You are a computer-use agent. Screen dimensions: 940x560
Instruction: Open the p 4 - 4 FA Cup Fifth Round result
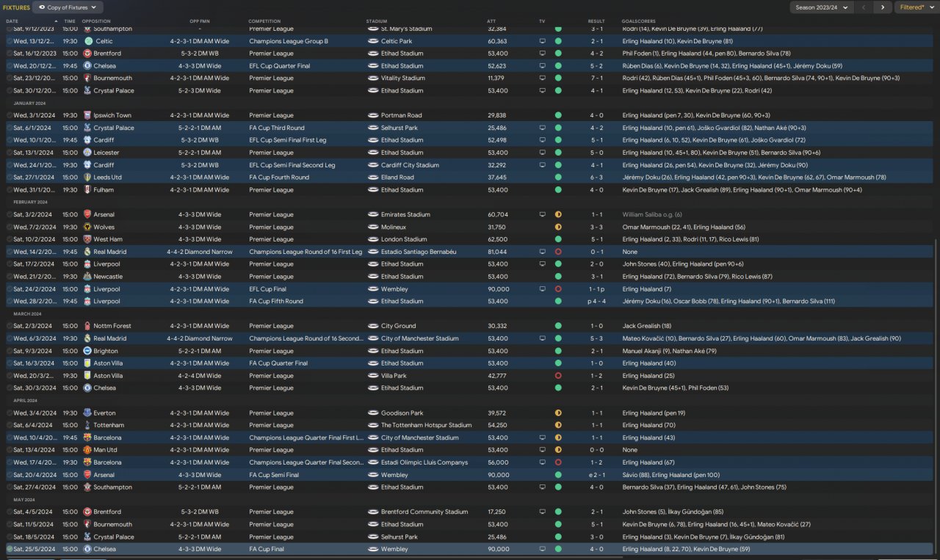(595, 302)
